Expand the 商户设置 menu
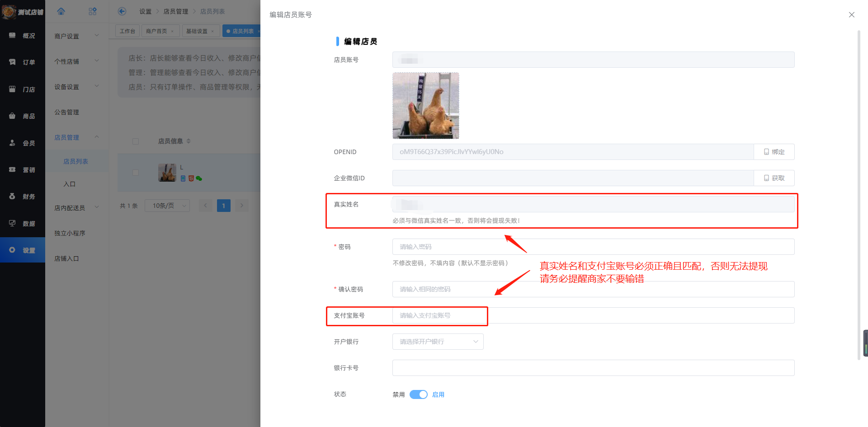 (76, 36)
